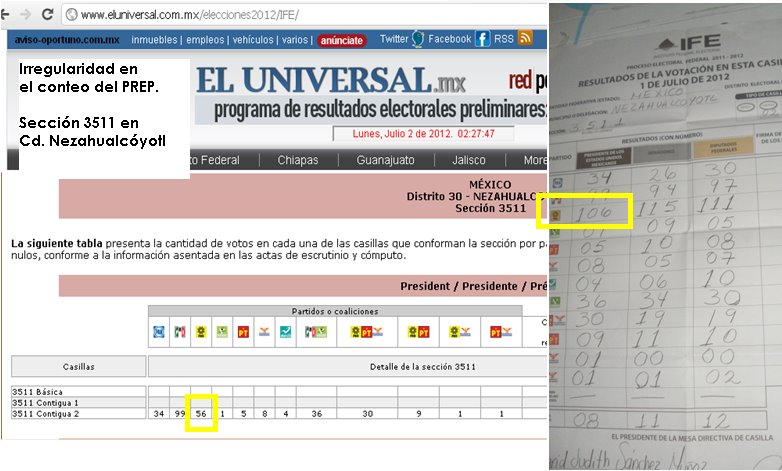
Task: Click the standalone green PVEM party icon
Action: click(222, 332)
